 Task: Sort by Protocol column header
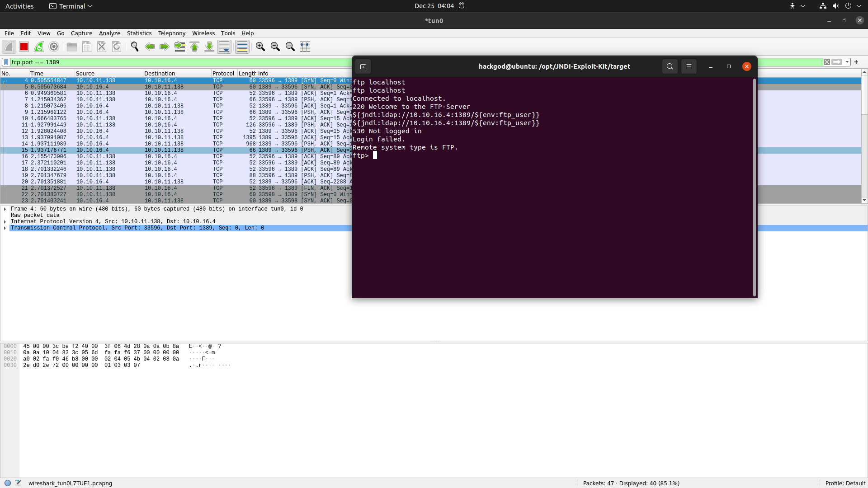click(x=224, y=73)
